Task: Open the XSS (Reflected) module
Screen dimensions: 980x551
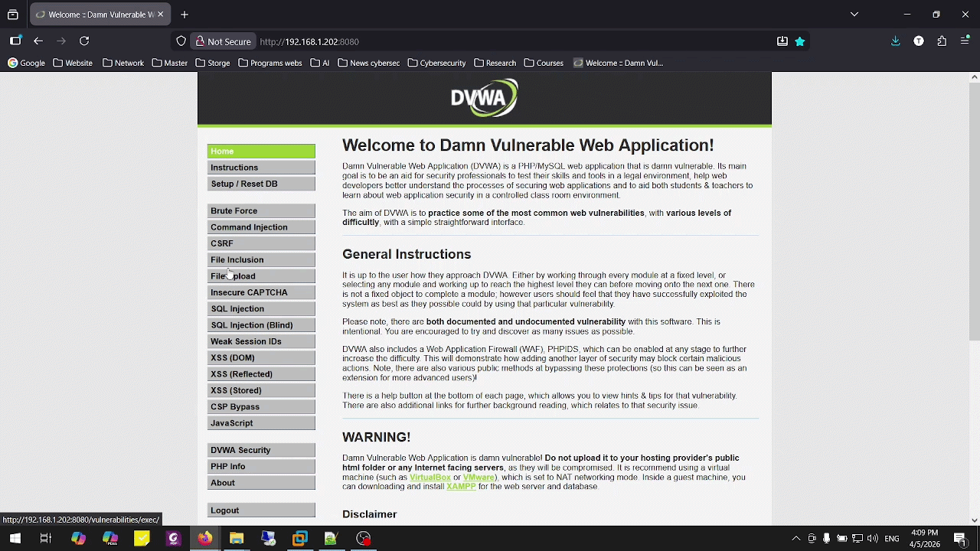Action: 261,374
